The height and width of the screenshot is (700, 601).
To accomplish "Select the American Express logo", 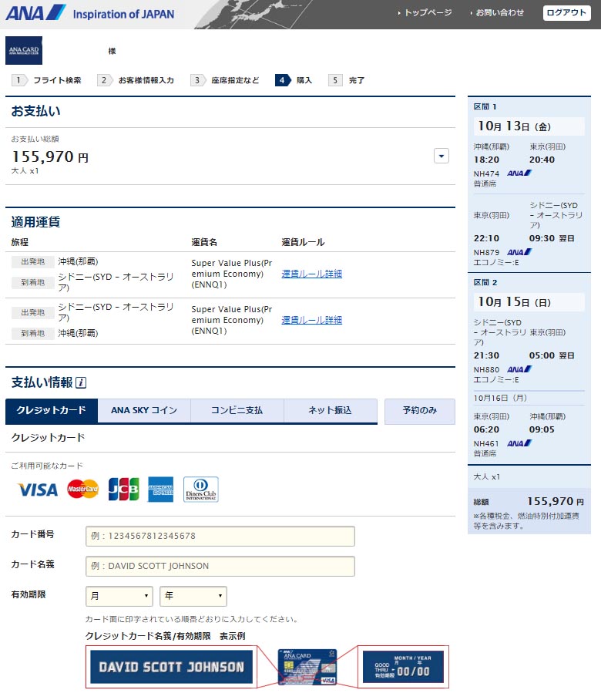I will [x=161, y=490].
